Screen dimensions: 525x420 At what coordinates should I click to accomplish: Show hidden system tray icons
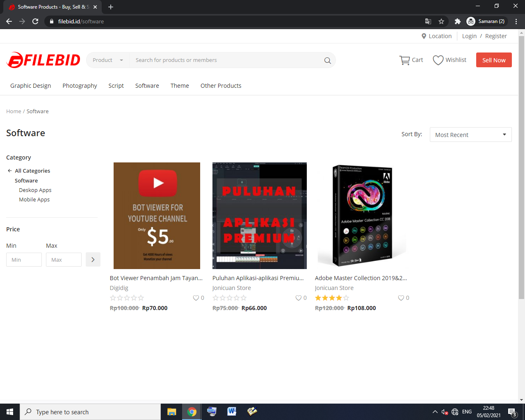435,412
